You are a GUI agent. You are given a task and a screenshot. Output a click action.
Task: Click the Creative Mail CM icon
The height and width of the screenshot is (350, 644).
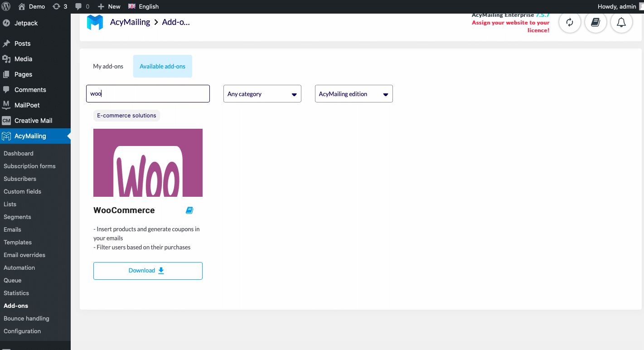6,121
